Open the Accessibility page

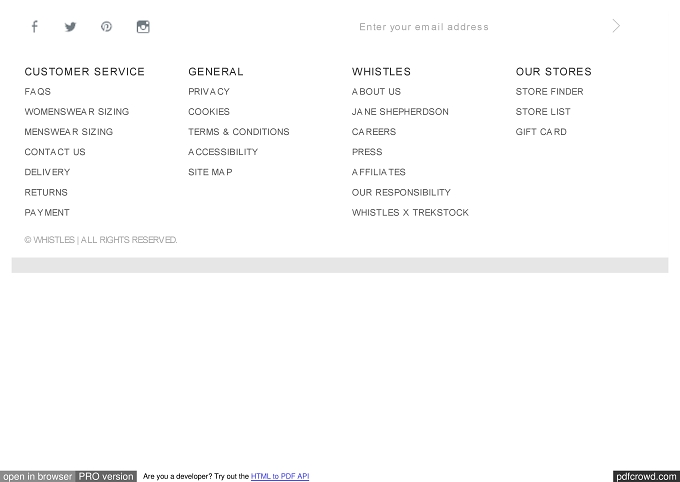pyautogui.click(x=223, y=152)
